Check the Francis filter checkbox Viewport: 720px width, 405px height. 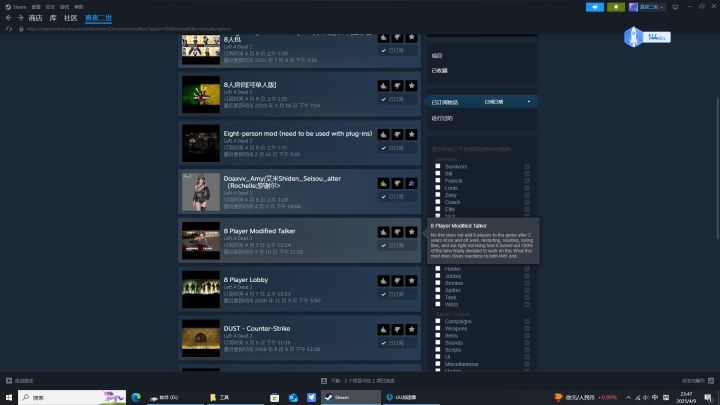click(x=438, y=180)
